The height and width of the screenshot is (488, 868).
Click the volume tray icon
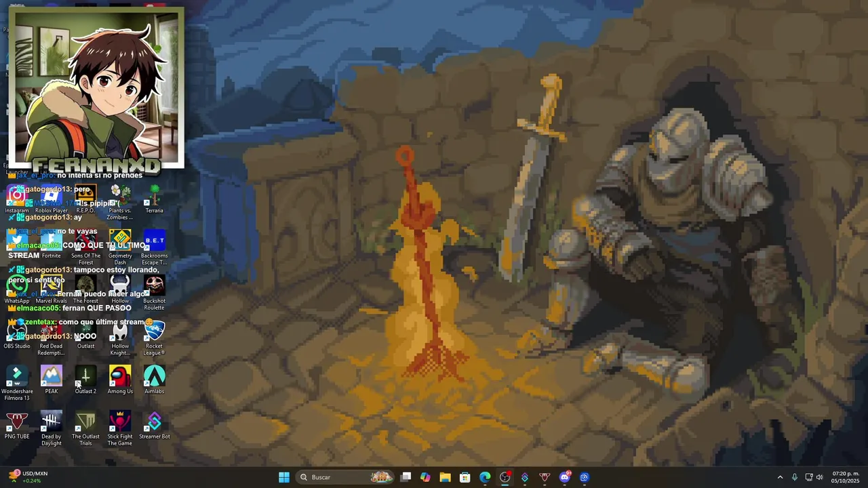click(820, 477)
